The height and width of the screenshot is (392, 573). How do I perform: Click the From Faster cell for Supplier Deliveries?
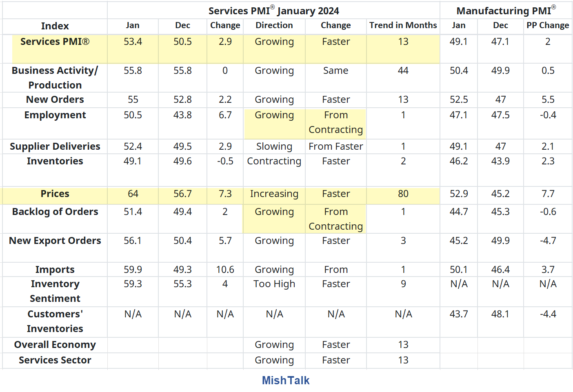click(335, 146)
